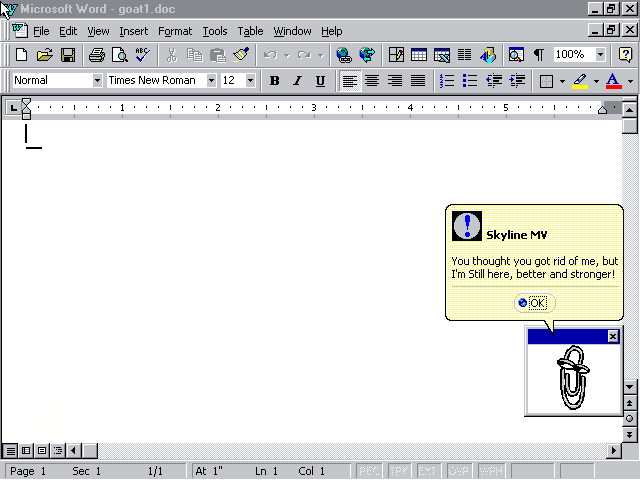
Task: Open the View menu
Action: point(98,31)
